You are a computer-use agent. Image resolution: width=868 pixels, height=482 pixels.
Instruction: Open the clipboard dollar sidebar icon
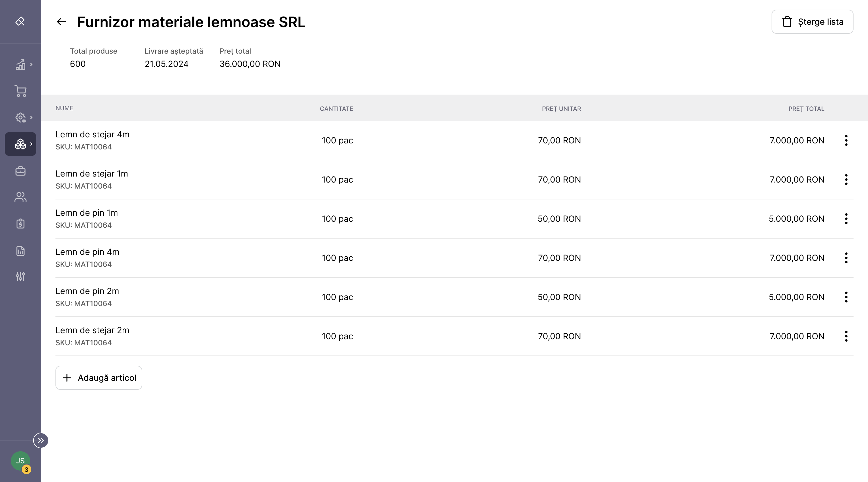(x=20, y=223)
